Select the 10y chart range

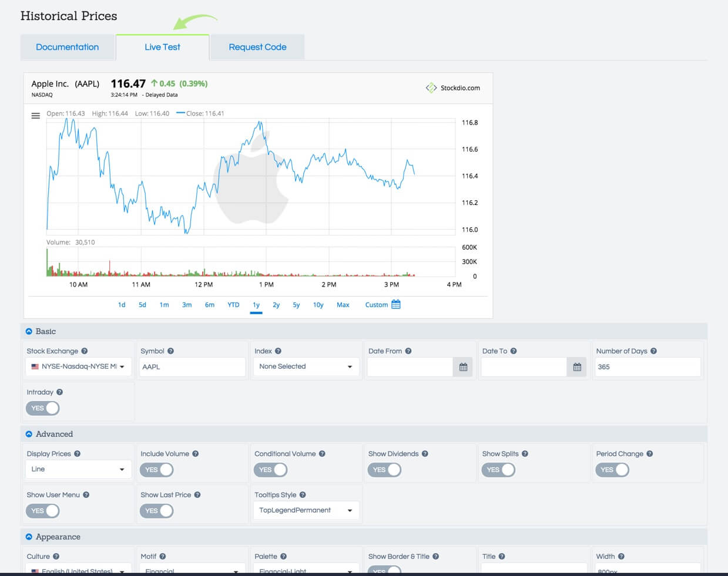pyautogui.click(x=318, y=305)
